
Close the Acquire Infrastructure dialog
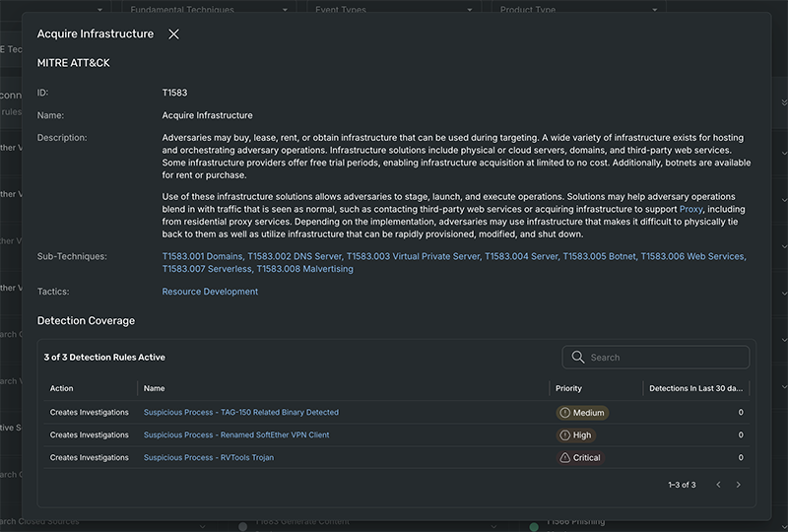click(x=173, y=34)
